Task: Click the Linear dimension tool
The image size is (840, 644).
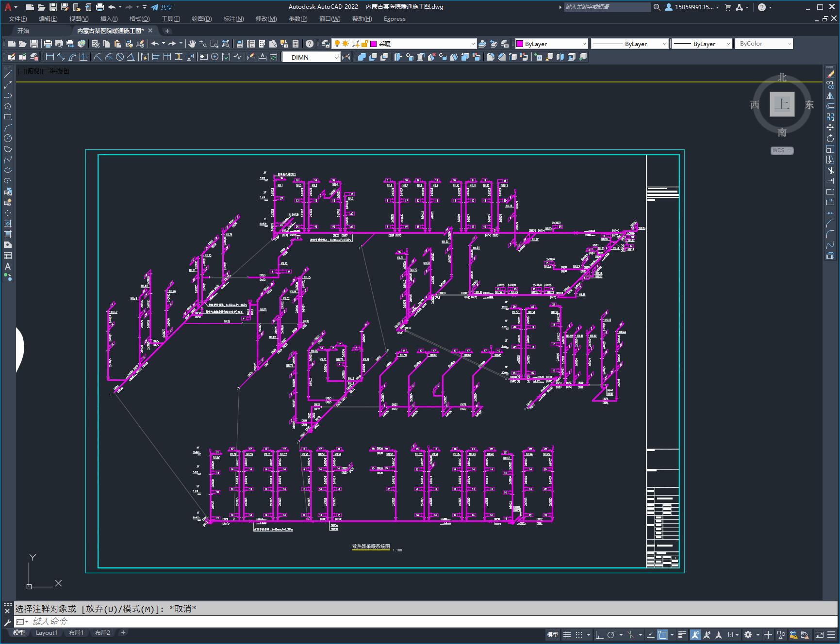Action: click(x=49, y=57)
